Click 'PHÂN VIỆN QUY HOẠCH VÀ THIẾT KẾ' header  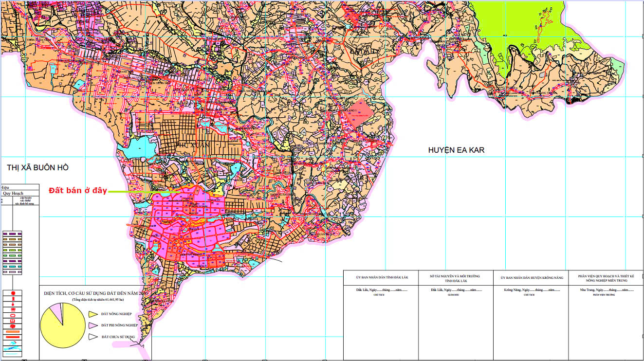click(607, 276)
